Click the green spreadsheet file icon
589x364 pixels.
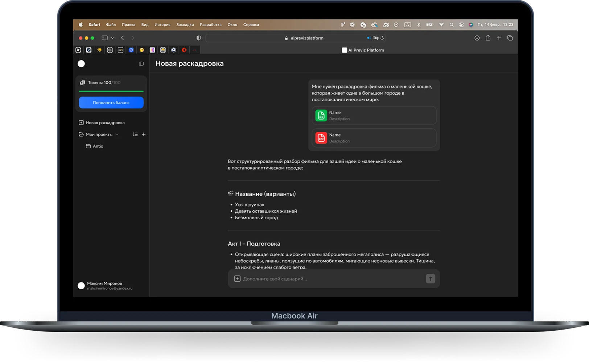(x=321, y=116)
